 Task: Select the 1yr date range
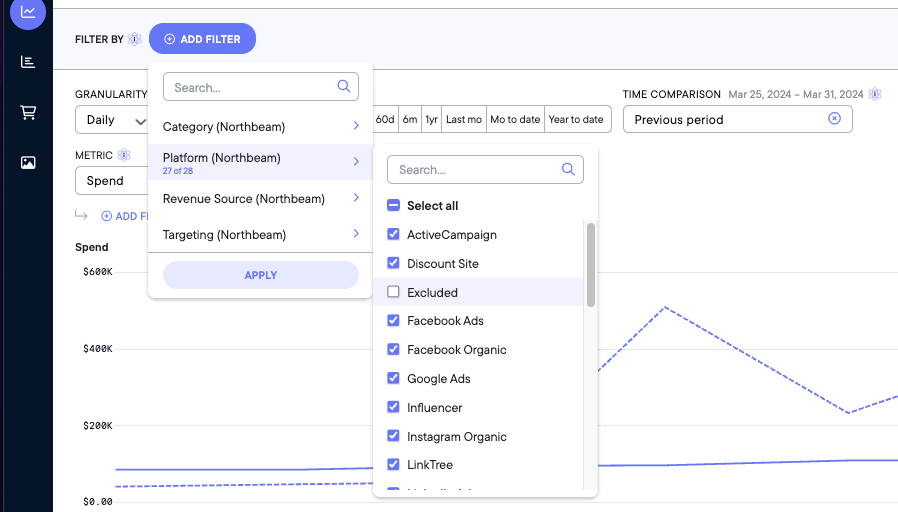(x=431, y=119)
